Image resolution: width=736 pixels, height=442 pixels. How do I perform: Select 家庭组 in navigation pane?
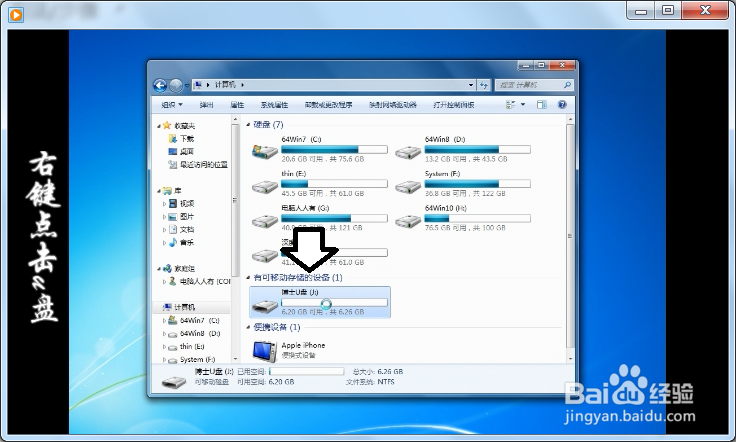(184, 268)
